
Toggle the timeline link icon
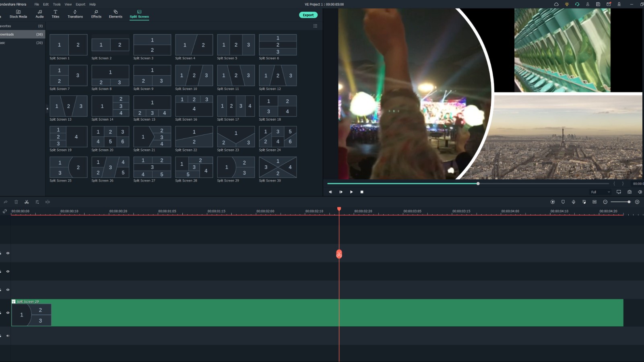coord(5,211)
